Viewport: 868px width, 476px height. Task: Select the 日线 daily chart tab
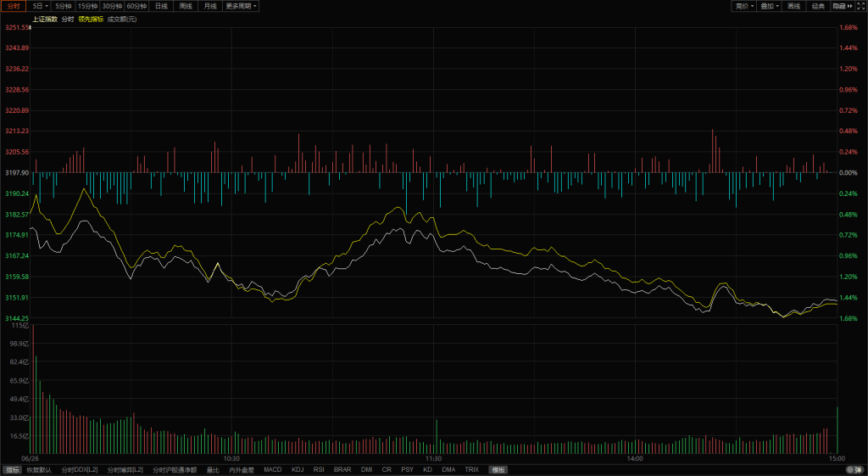tap(161, 6)
